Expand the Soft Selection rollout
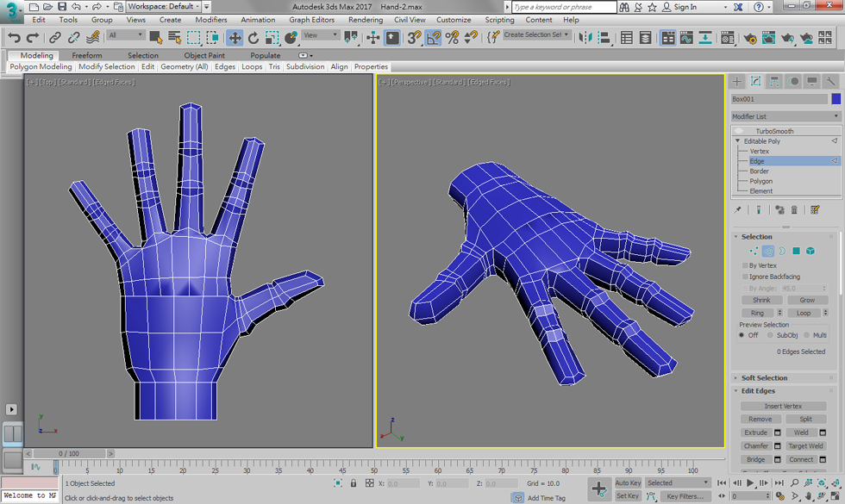This screenshot has width=845, height=504. click(x=764, y=377)
